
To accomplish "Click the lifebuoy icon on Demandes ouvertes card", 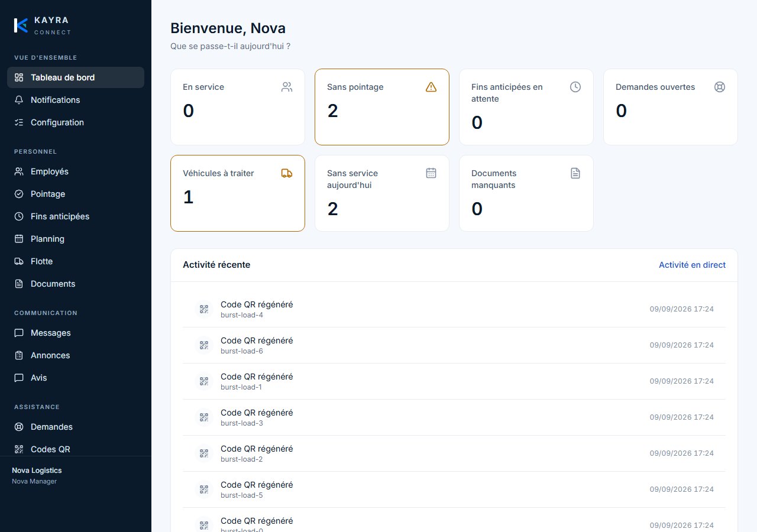I will (x=720, y=87).
